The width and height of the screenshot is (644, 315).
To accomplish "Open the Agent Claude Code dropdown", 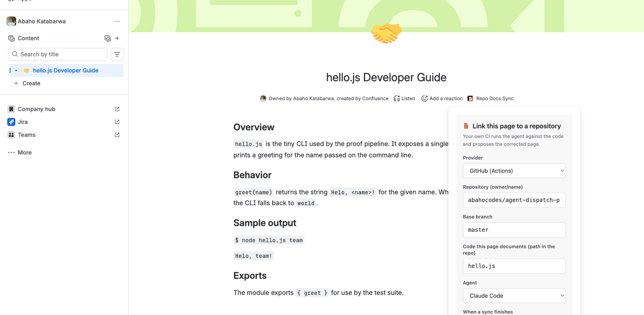I will (x=514, y=296).
